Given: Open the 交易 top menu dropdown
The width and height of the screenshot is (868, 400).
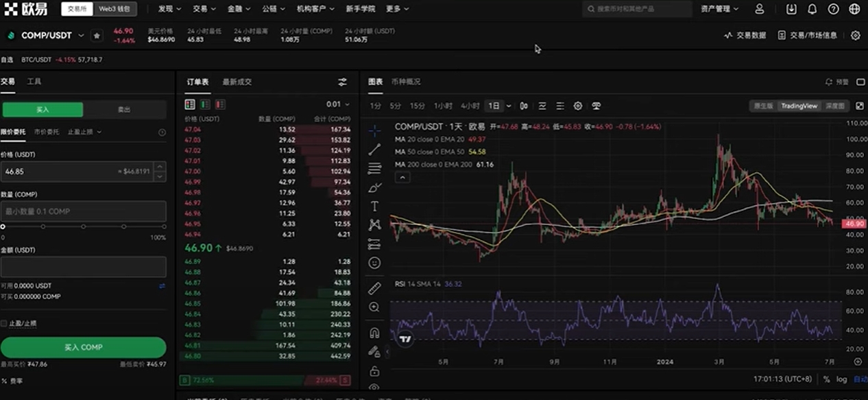Looking at the screenshot, I should pos(204,9).
